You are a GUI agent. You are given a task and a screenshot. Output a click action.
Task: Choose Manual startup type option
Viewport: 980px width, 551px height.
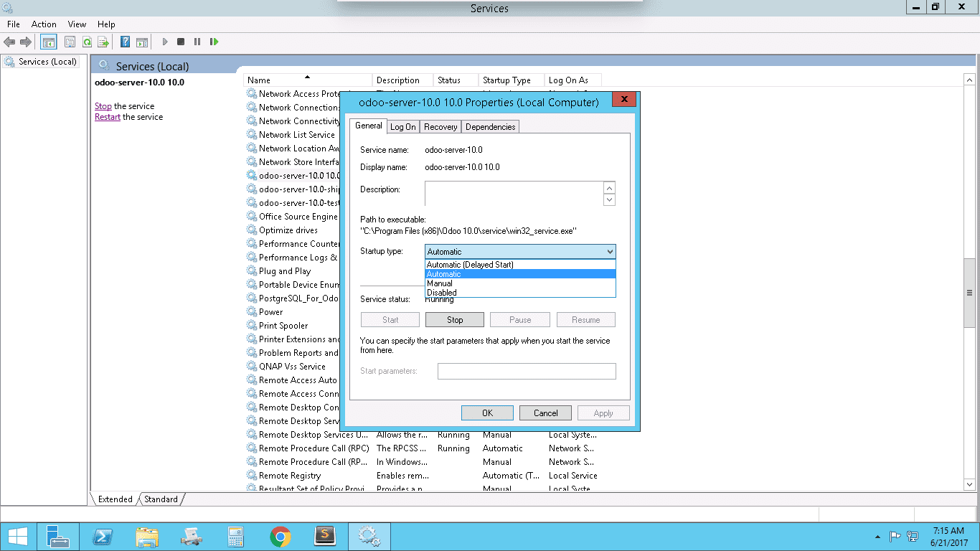click(x=521, y=283)
